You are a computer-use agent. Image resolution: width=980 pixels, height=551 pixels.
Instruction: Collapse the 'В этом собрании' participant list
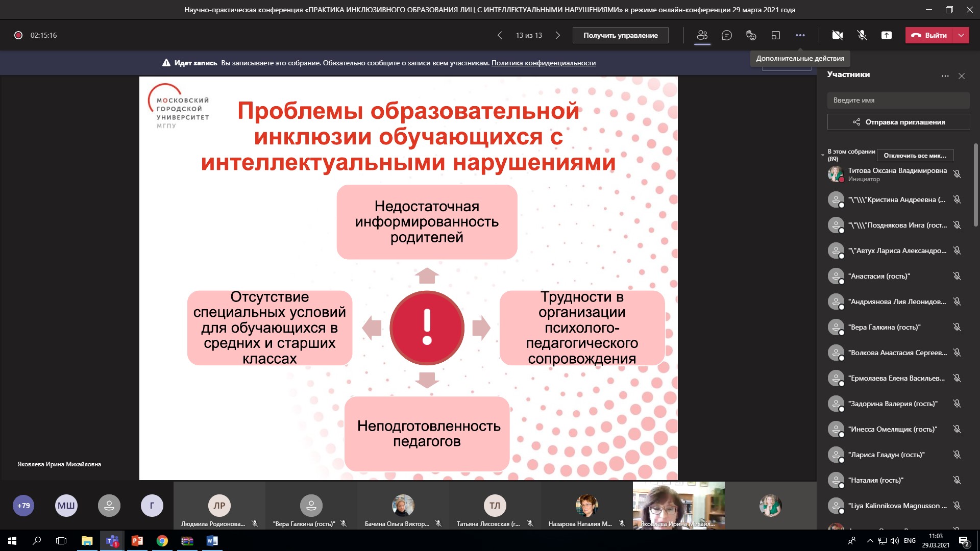pyautogui.click(x=823, y=155)
